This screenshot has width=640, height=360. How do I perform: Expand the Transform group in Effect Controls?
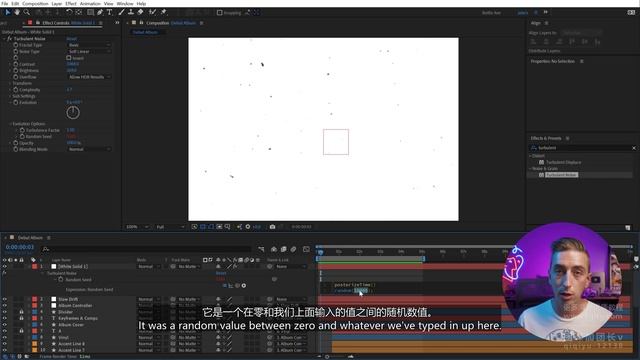tap(10, 83)
